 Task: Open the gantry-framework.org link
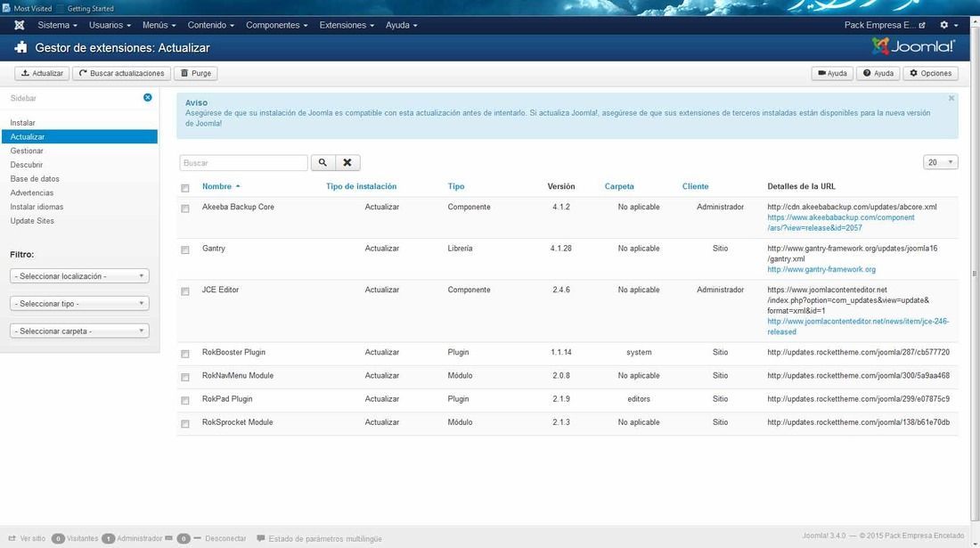[x=821, y=269]
